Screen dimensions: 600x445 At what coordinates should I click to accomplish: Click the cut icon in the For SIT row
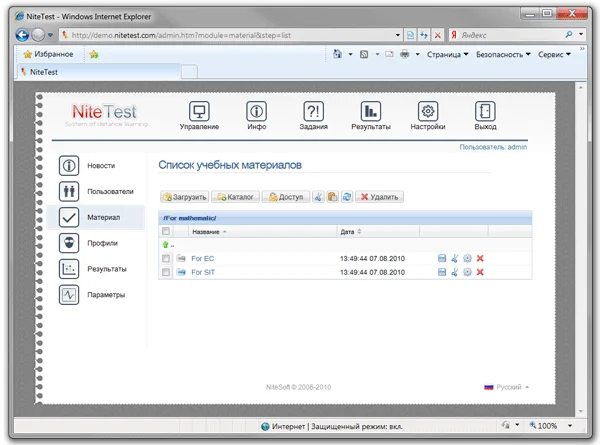(x=454, y=271)
